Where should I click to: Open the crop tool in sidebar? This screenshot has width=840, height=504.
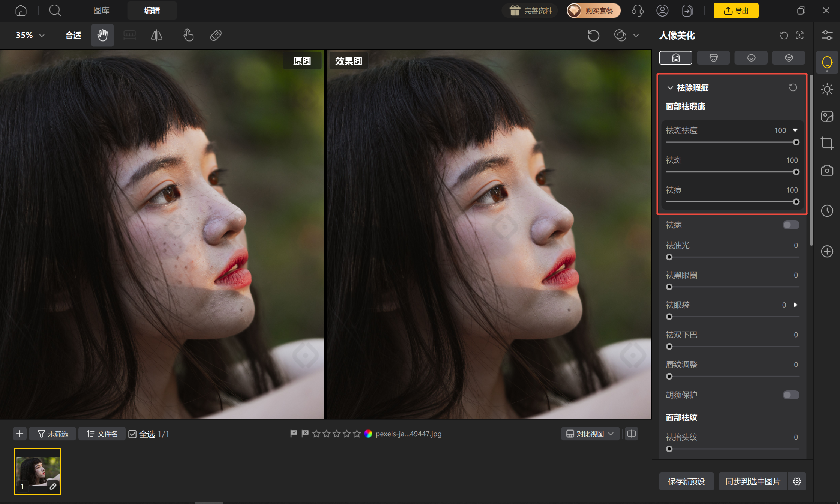[827, 143]
